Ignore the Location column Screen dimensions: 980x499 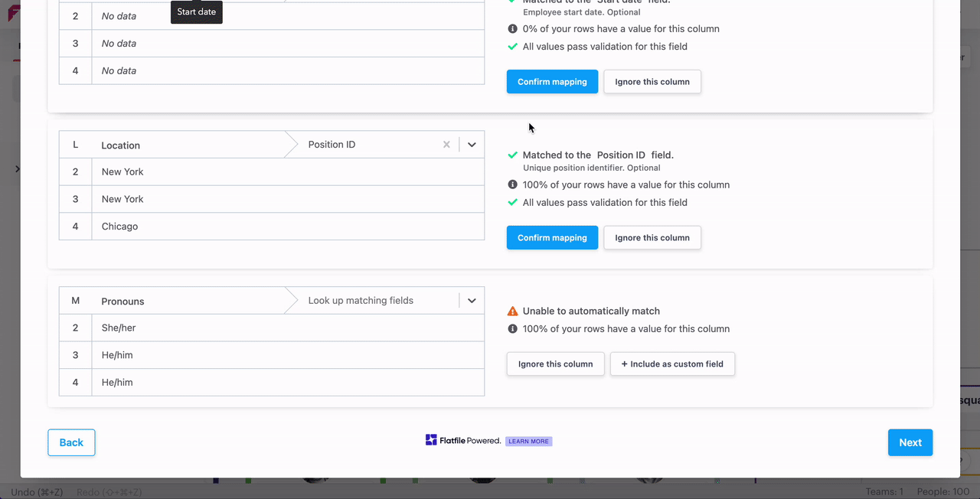tap(652, 238)
